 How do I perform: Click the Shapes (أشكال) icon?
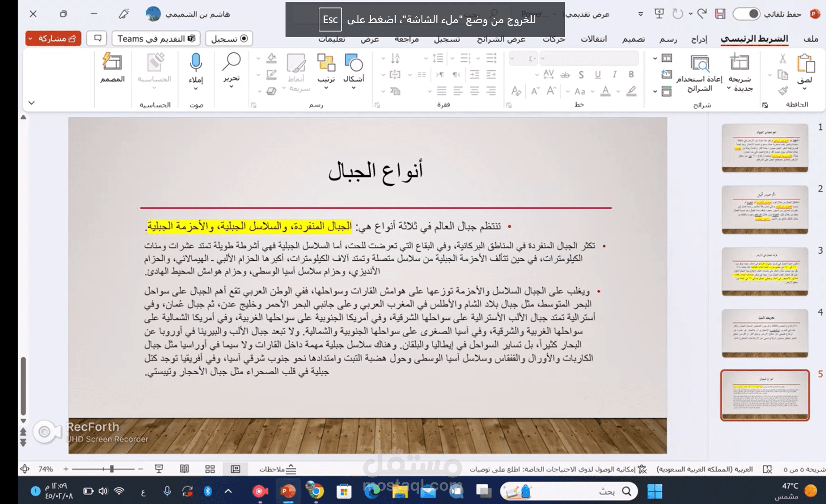[354, 63]
